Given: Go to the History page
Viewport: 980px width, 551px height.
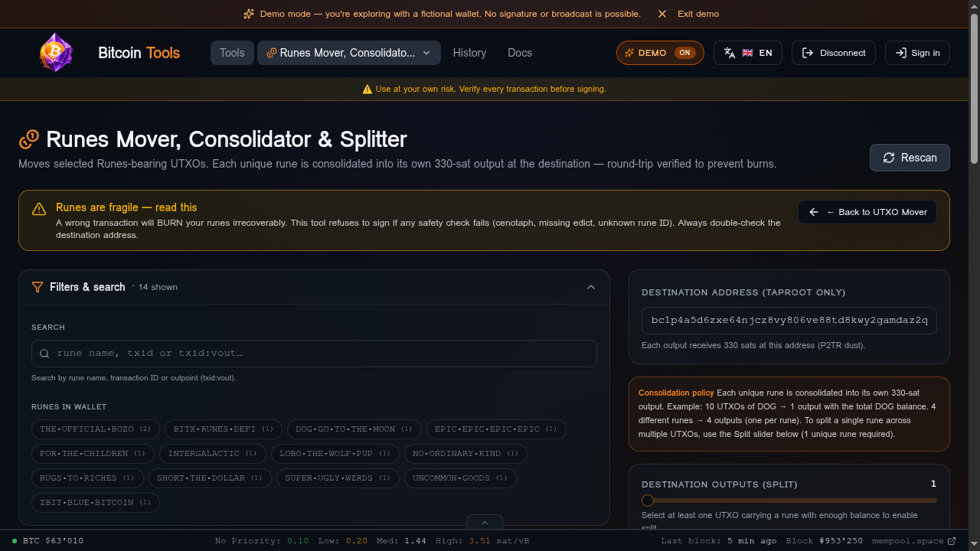Looking at the screenshot, I should (469, 53).
